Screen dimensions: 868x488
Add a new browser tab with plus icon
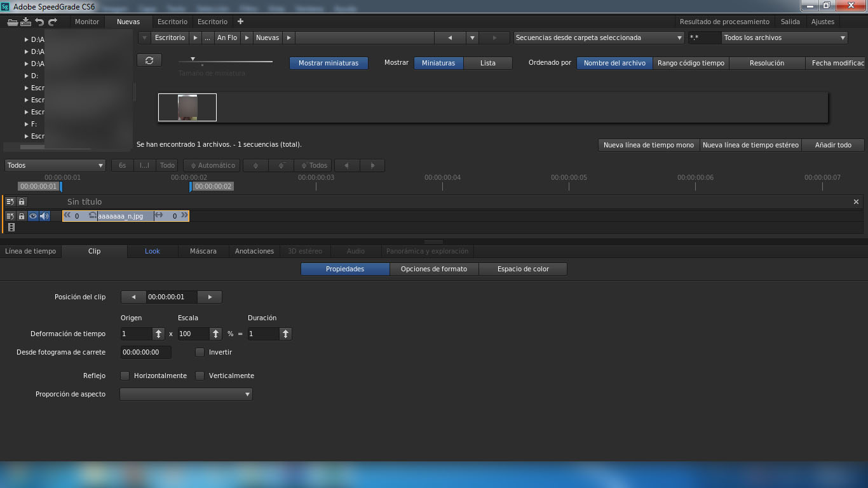(240, 22)
